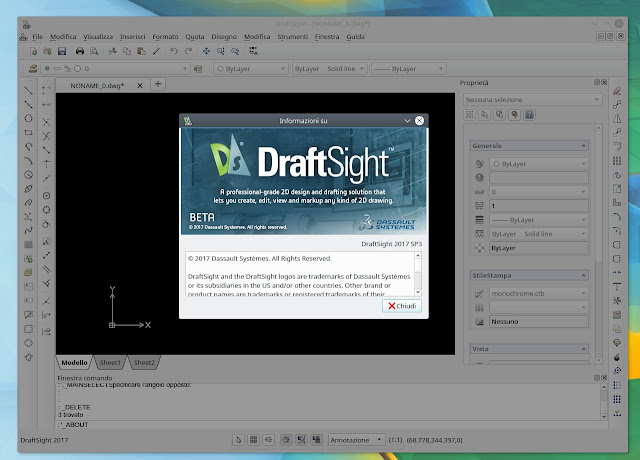Click the help icon in Proprietà panel
640x460 pixels.
(529, 115)
